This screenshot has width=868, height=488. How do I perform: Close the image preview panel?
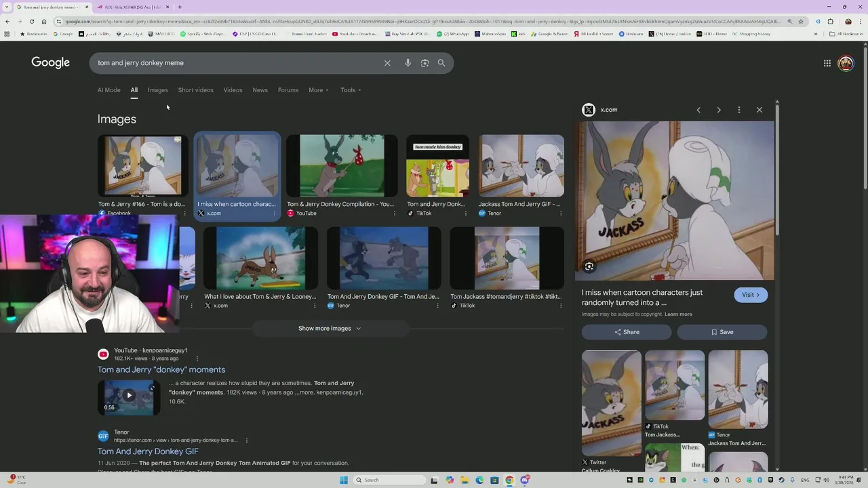click(759, 110)
